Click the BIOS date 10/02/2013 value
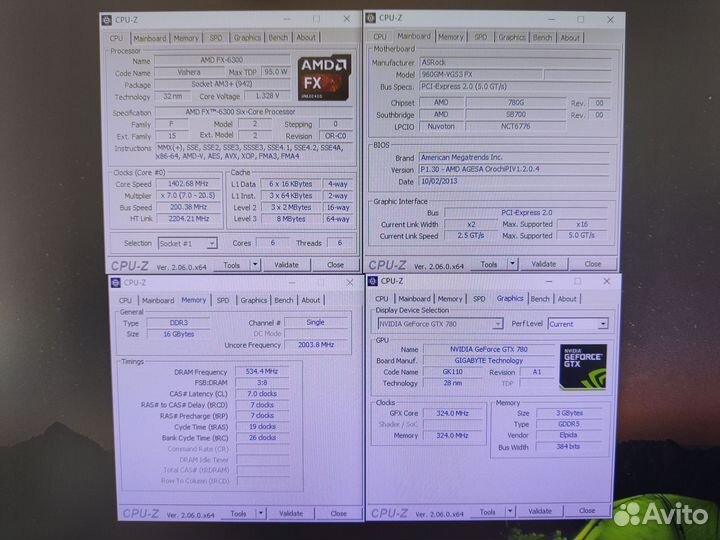Viewport: 720px width, 540px height. pyautogui.click(x=515, y=181)
